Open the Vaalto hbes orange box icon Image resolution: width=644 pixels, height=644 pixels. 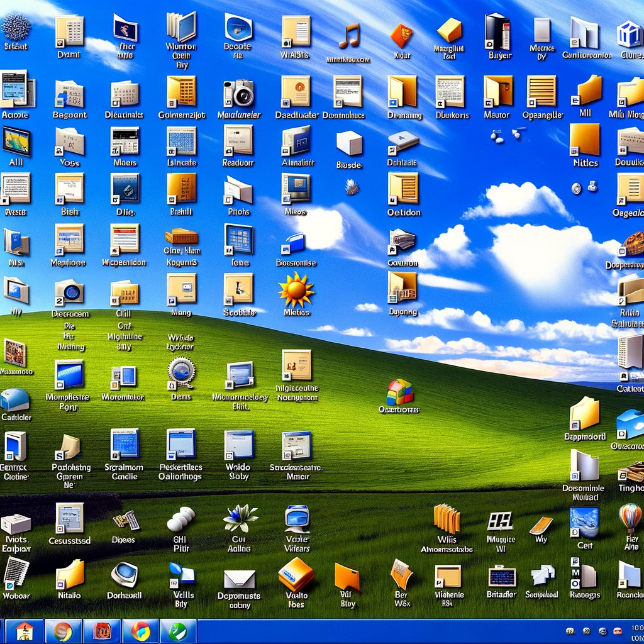click(296, 574)
